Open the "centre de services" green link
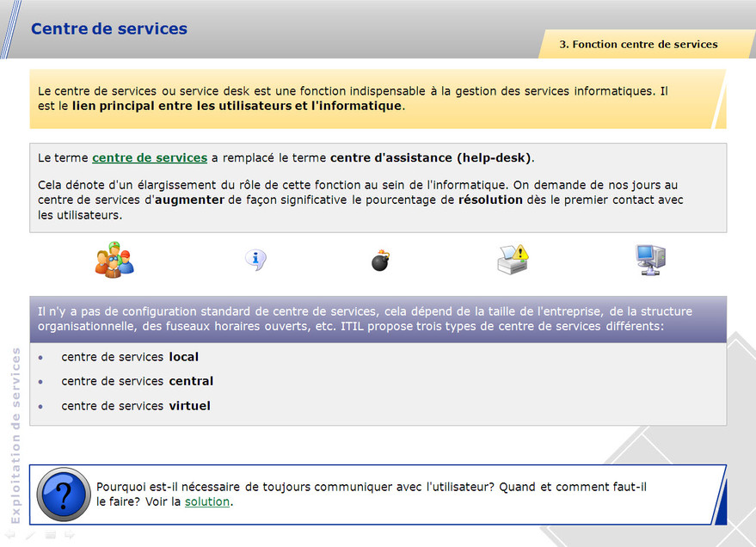Viewport: 756px width, 547px height. pyautogui.click(x=150, y=157)
